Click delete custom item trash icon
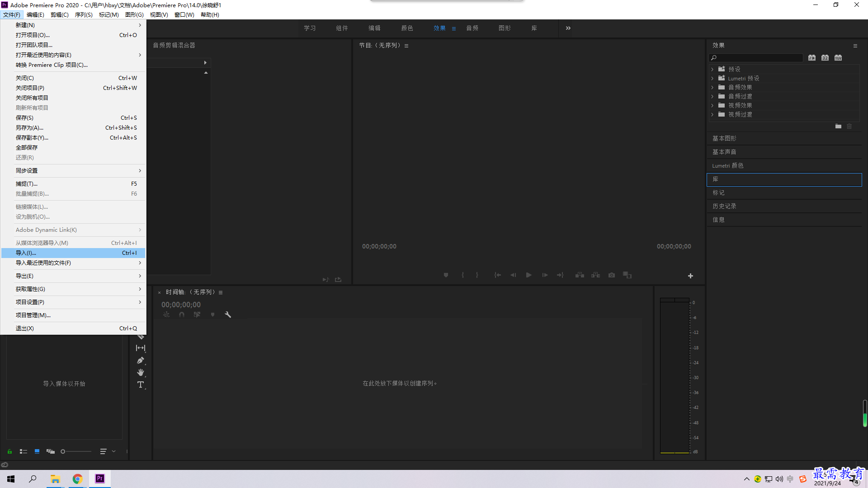Screen dimensions: 868x488 pyautogui.click(x=849, y=127)
